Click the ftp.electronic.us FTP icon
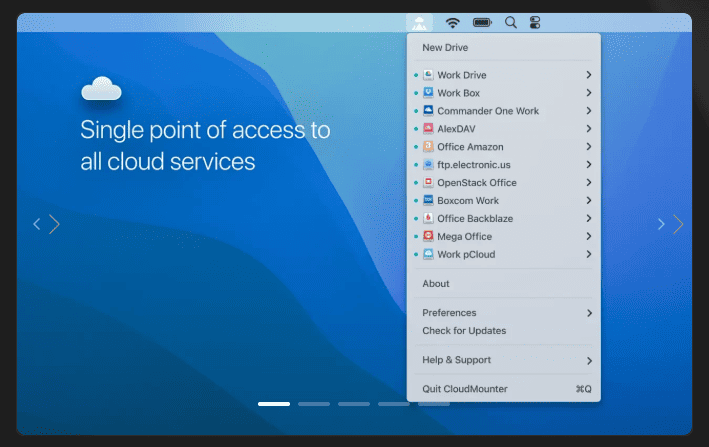The width and height of the screenshot is (709, 447). point(428,165)
